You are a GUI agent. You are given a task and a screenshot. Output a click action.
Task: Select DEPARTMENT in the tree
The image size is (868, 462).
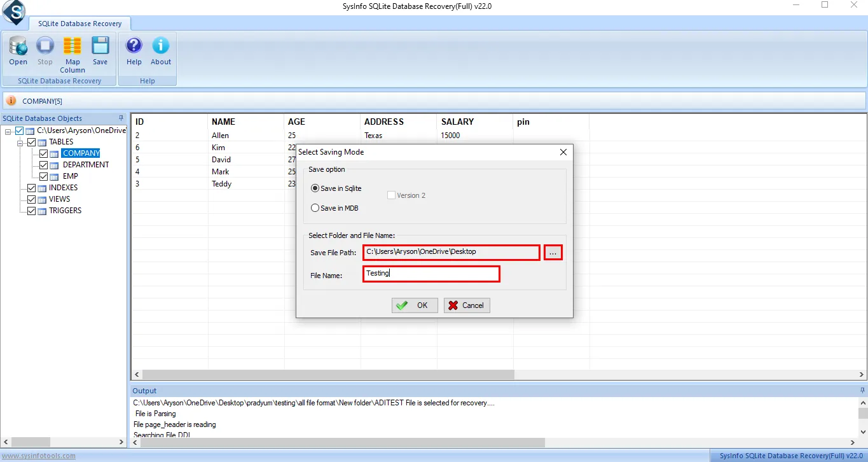tap(86, 165)
